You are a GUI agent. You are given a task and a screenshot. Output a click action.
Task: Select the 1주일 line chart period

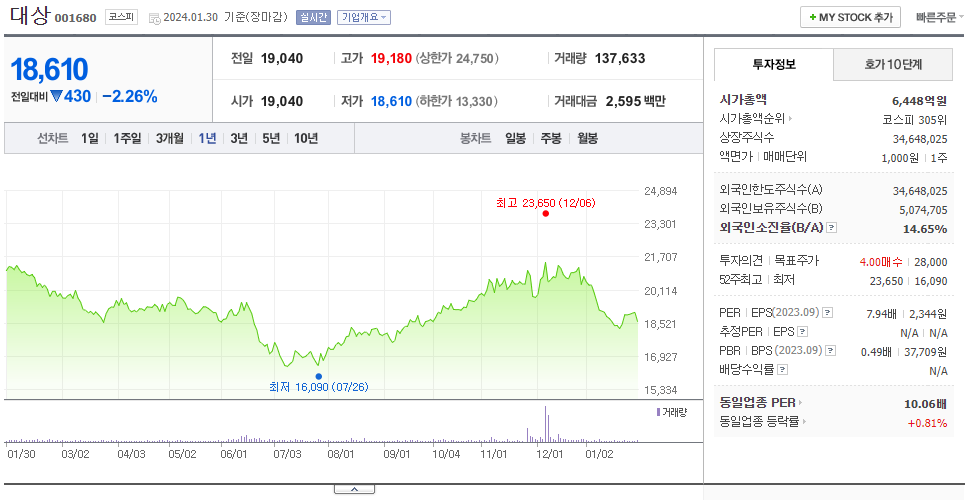click(127, 138)
